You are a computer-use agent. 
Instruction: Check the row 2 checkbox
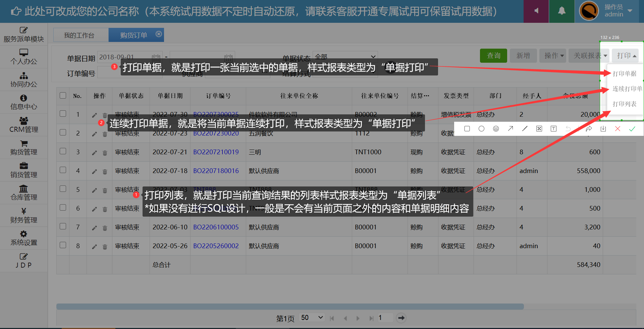[x=63, y=132]
